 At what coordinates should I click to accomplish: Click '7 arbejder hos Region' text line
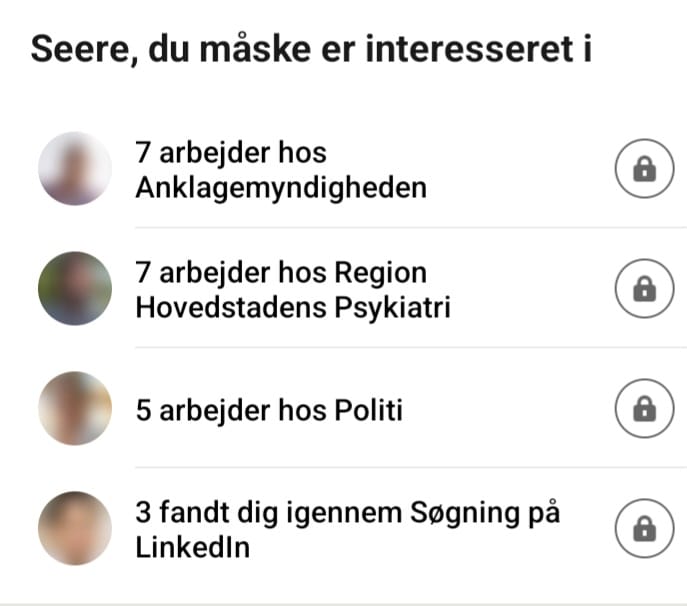coord(281,273)
